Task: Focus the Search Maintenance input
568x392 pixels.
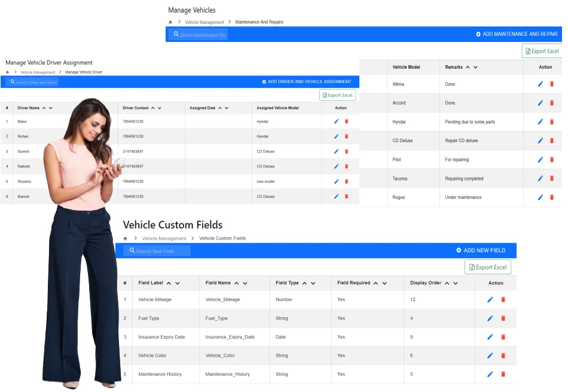Action: point(198,35)
